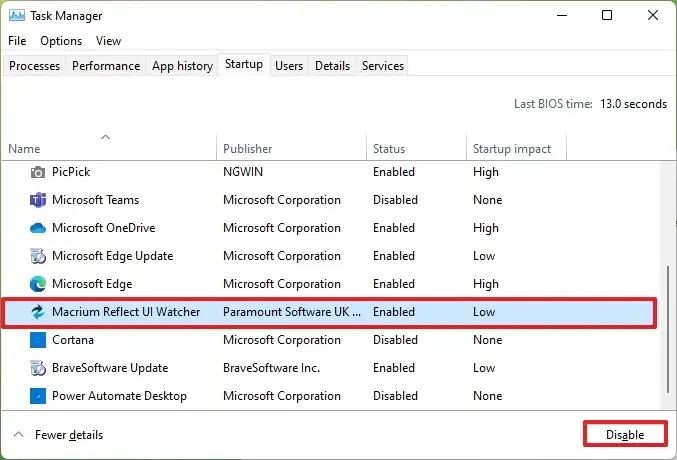Click the vertical scrollbar thumb
The width and height of the screenshot is (677, 460).
click(x=668, y=330)
